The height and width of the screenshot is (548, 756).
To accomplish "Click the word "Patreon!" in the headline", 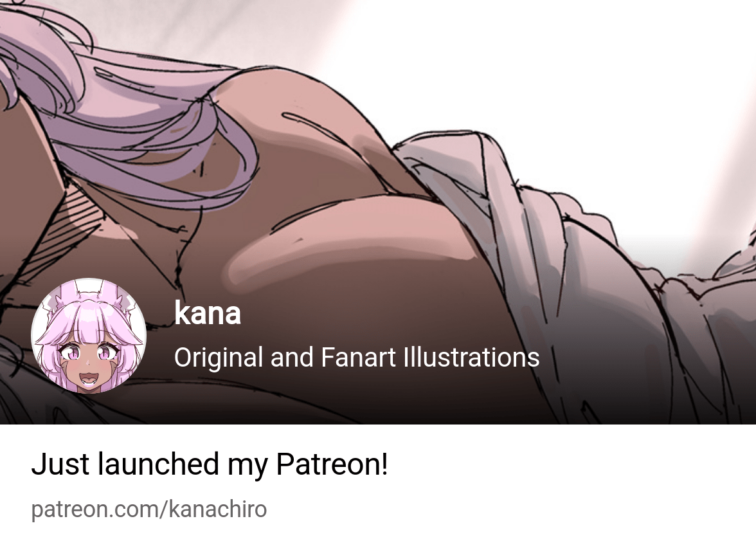I will pyautogui.click(x=332, y=464).
